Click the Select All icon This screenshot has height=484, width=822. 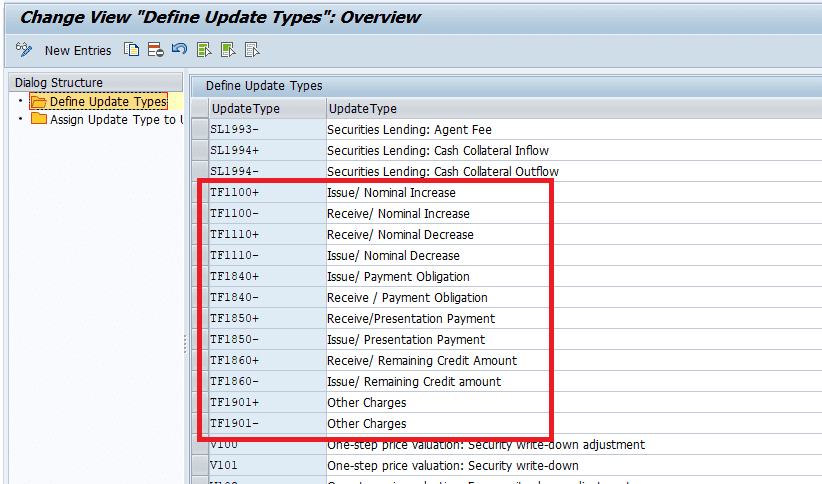tap(204, 50)
